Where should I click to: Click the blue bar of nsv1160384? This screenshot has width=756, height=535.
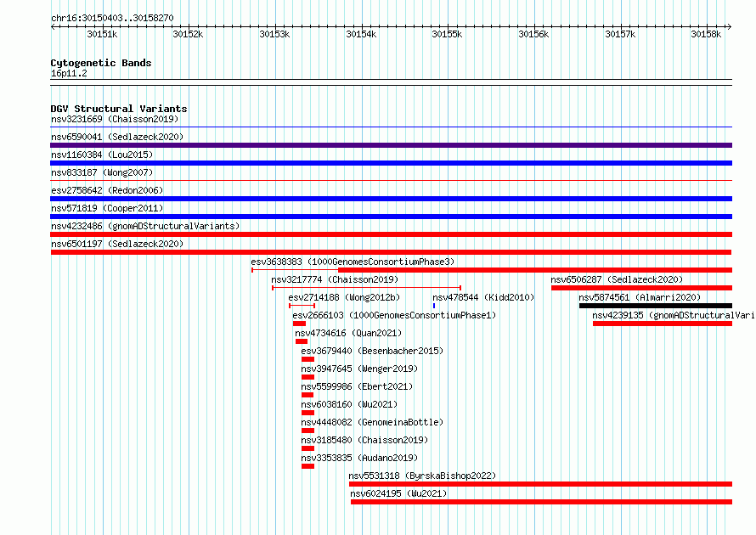coord(391,163)
